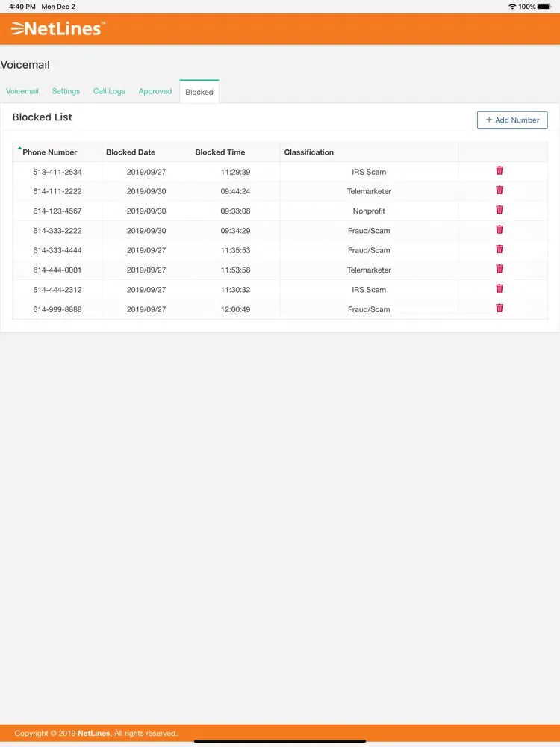Select phone number 614-444-2312
560x747 pixels.
point(57,290)
